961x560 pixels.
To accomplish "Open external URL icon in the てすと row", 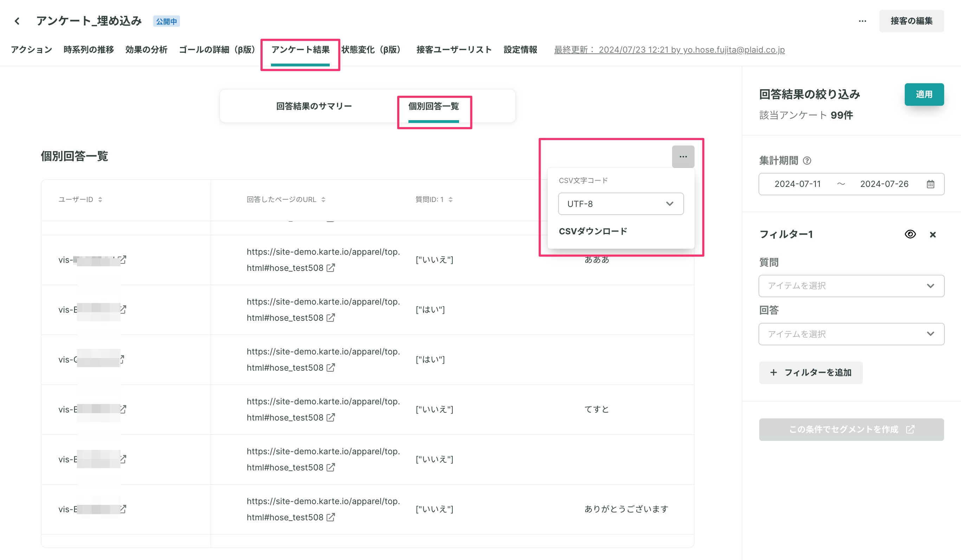I will [331, 417].
